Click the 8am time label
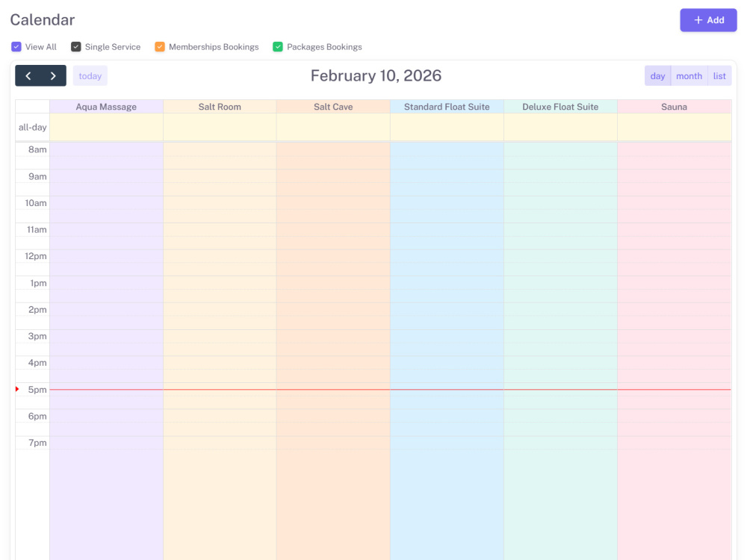 [37, 149]
